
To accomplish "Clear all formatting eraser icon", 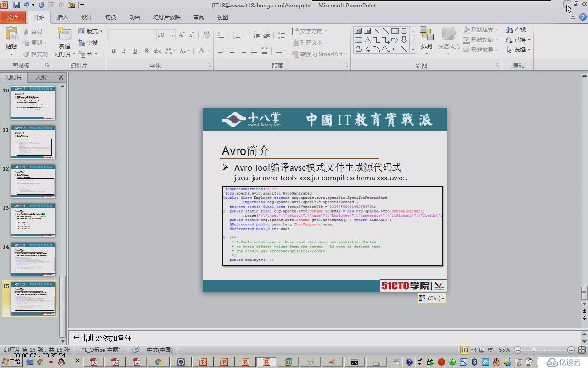I will point(206,35).
